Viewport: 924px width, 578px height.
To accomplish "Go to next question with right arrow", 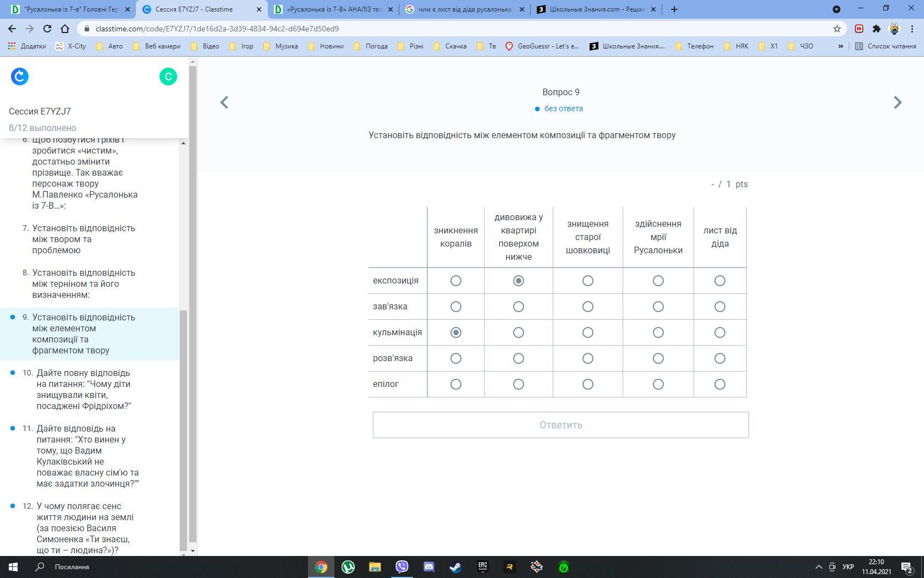I will tap(898, 102).
